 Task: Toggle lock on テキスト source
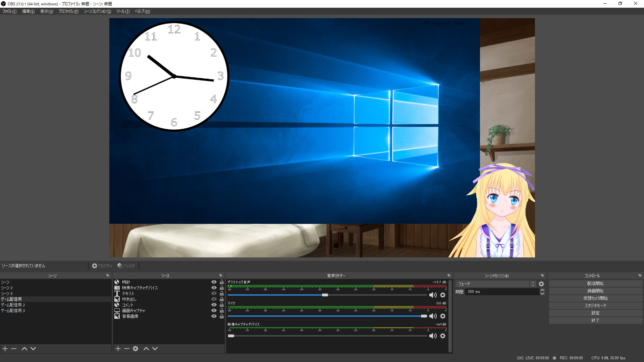click(x=222, y=293)
